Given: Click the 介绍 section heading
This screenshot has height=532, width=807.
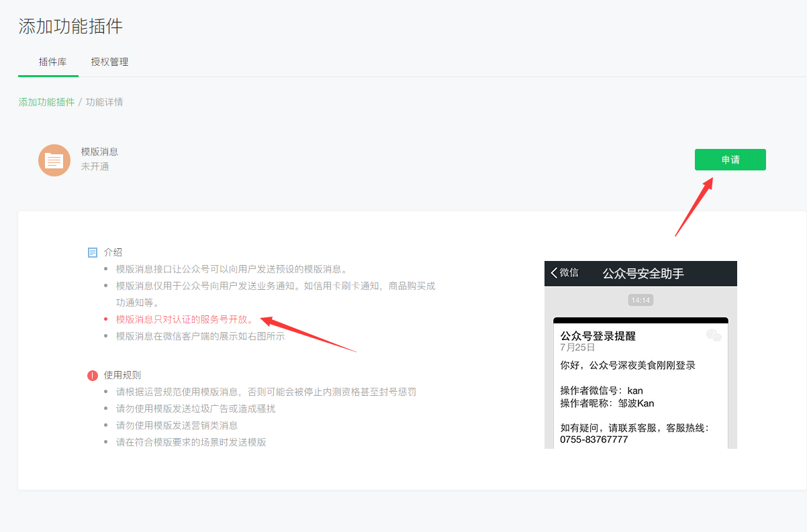Looking at the screenshot, I should [113, 252].
